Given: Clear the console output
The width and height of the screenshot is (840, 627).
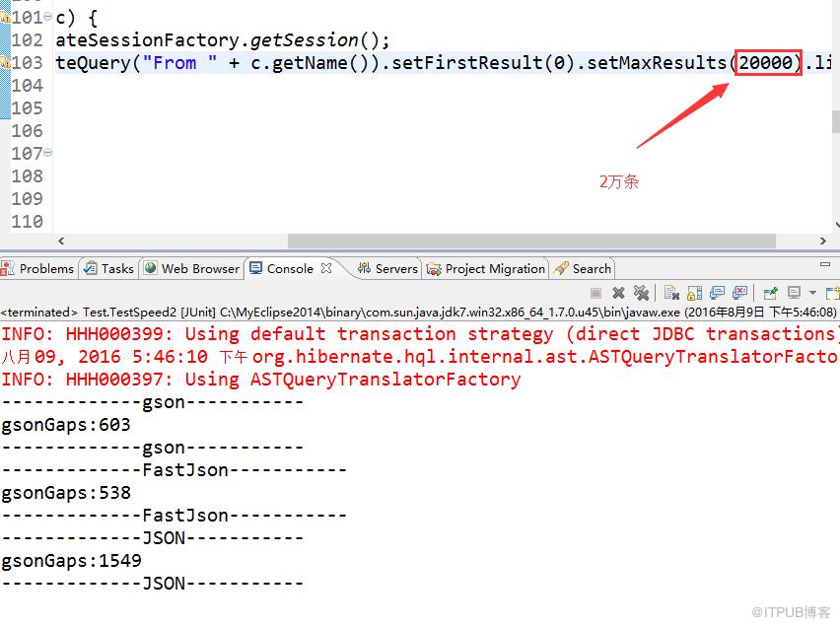Looking at the screenshot, I should pyautogui.click(x=671, y=293).
